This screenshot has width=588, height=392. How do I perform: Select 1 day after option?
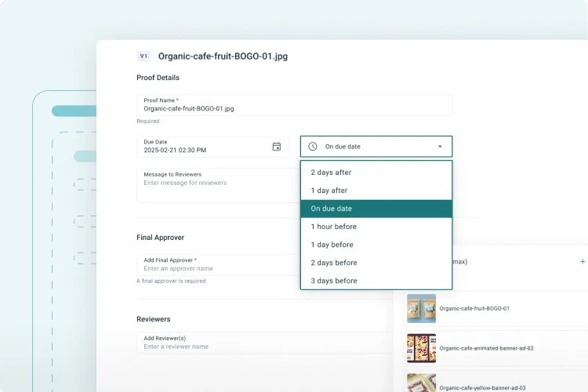tap(376, 191)
